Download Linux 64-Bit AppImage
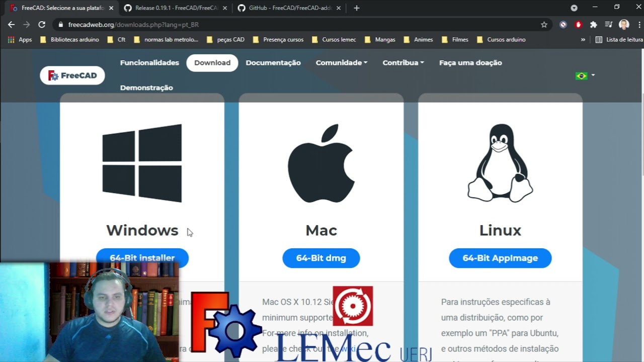The image size is (644, 362). pos(500,258)
